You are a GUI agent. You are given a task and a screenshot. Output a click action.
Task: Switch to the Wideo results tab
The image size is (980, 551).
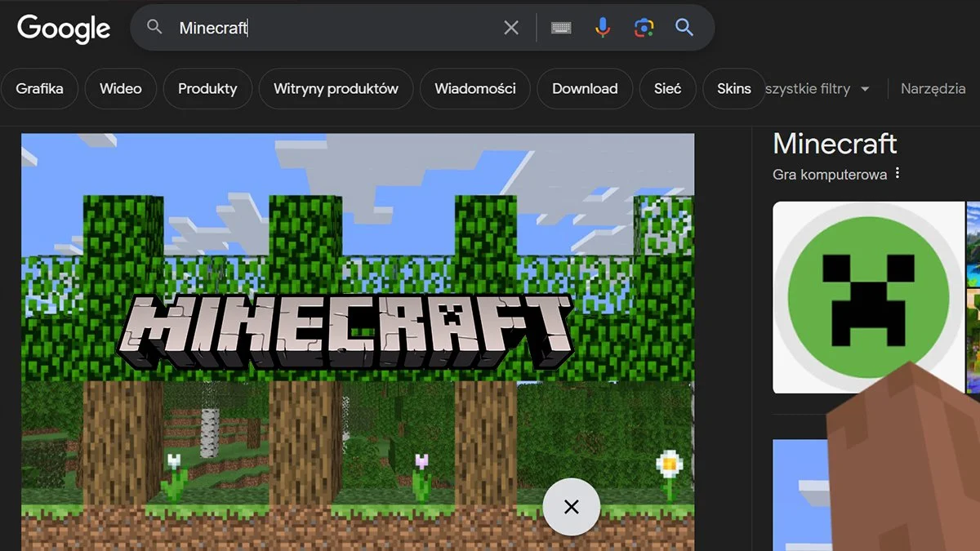coord(120,89)
